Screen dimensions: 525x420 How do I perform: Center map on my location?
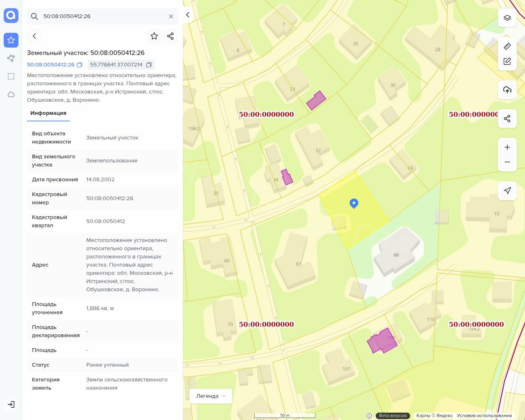(x=507, y=190)
